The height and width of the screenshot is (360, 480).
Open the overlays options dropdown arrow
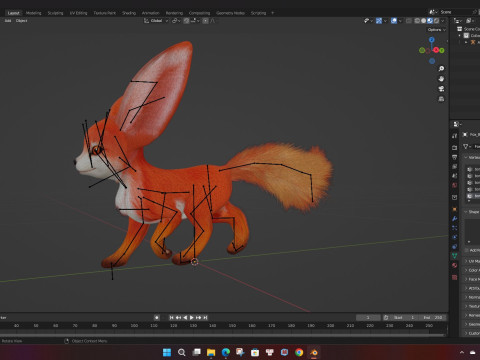(400, 21)
